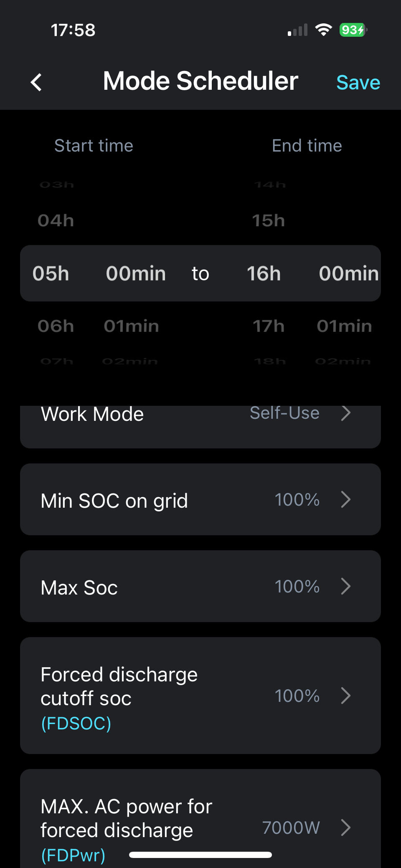
Task: Select 15h in end hour picker
Action: coord(268,220)
